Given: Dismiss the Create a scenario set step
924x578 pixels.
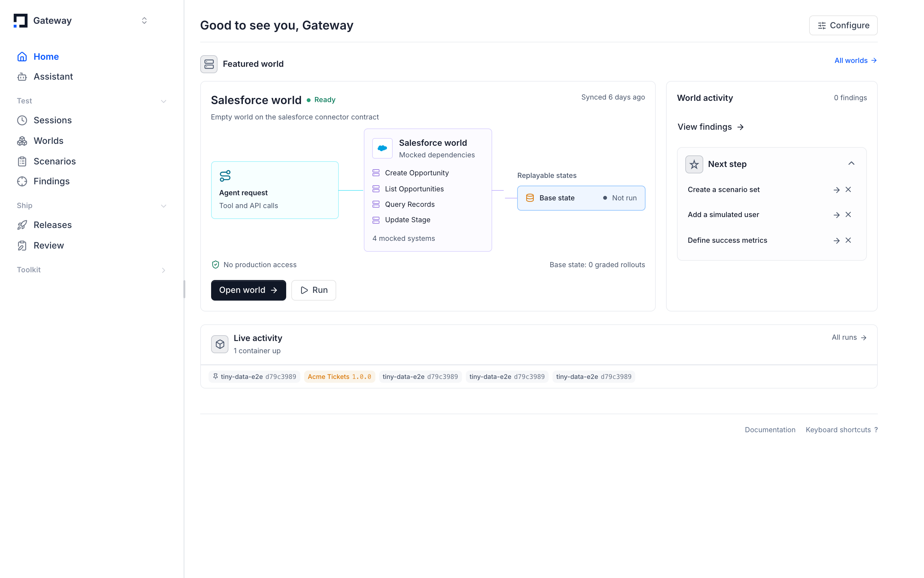Looking at the screenshot, I should [848, 189].
